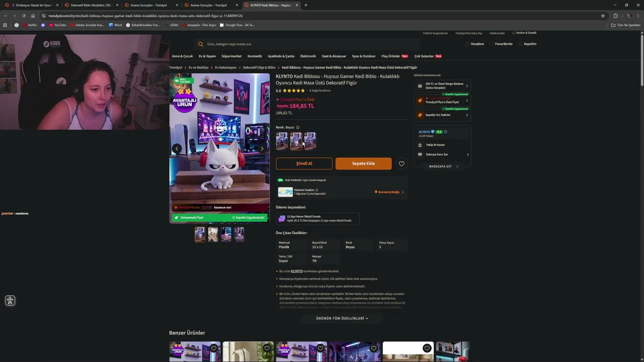Open the Chrome profile avatar
Screen dimensions: 644x362
coord(629,16)
